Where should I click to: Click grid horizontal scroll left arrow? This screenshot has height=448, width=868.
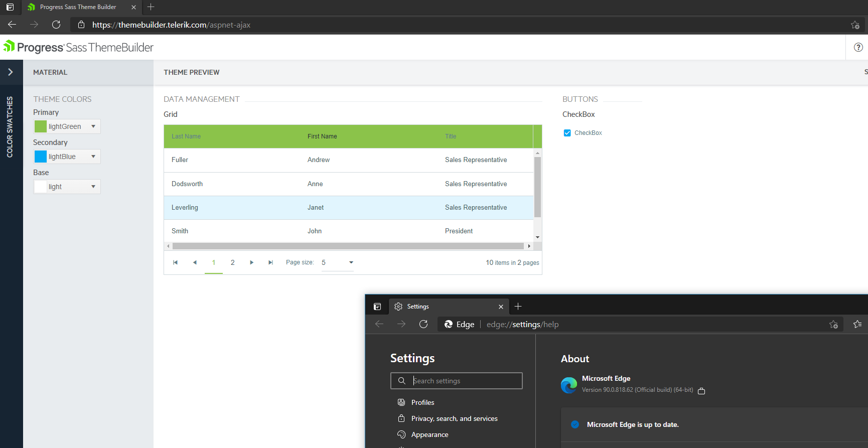pyautogui.click(x=168, y=246)
